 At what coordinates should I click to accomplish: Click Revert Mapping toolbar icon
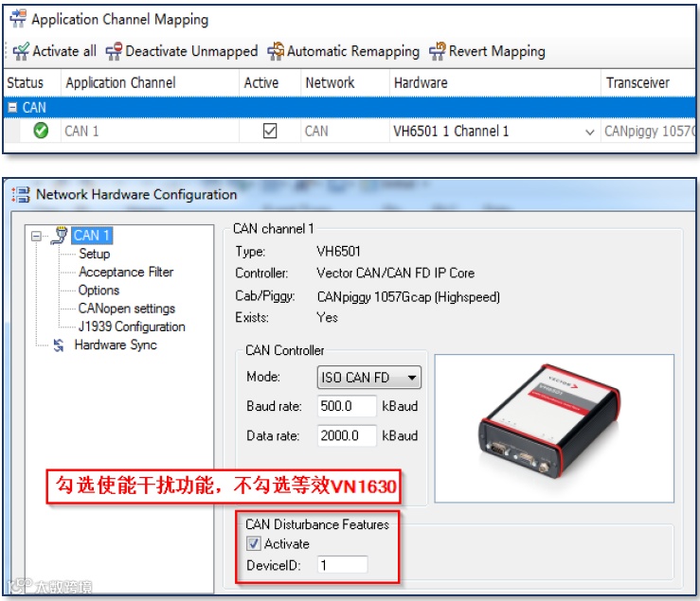438,52
